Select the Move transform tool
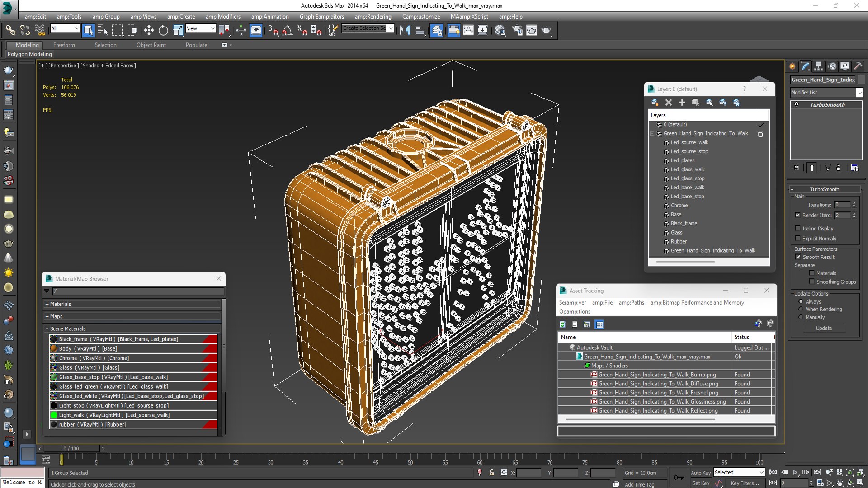The width and height of the screenshot is (868, 488). [x=149, y=30]
